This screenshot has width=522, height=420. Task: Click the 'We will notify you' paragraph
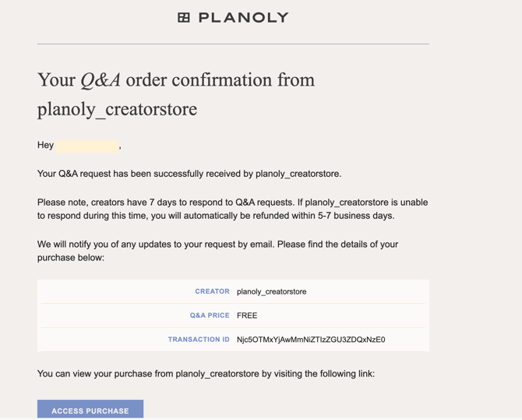click(217, 245)
